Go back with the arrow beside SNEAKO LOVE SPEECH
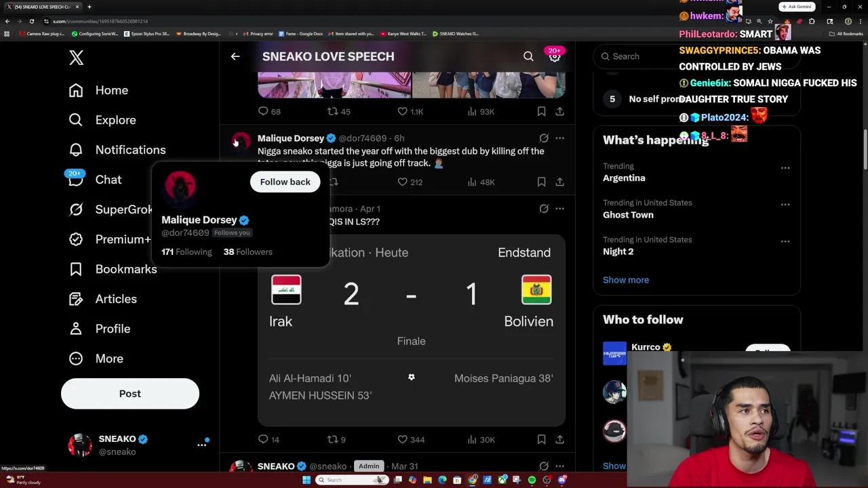Viewport: 868px width, 488px height. (235, 57)
